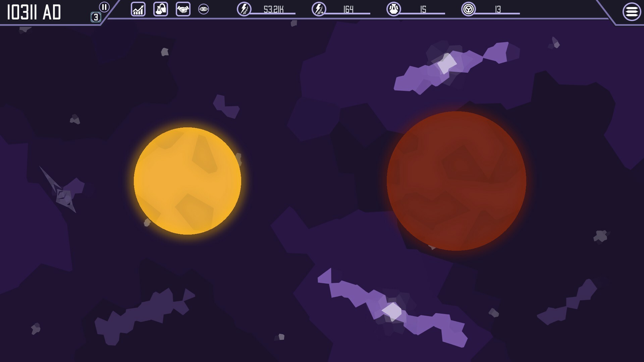Click the energy income plus icon

(x=319, y=9)
